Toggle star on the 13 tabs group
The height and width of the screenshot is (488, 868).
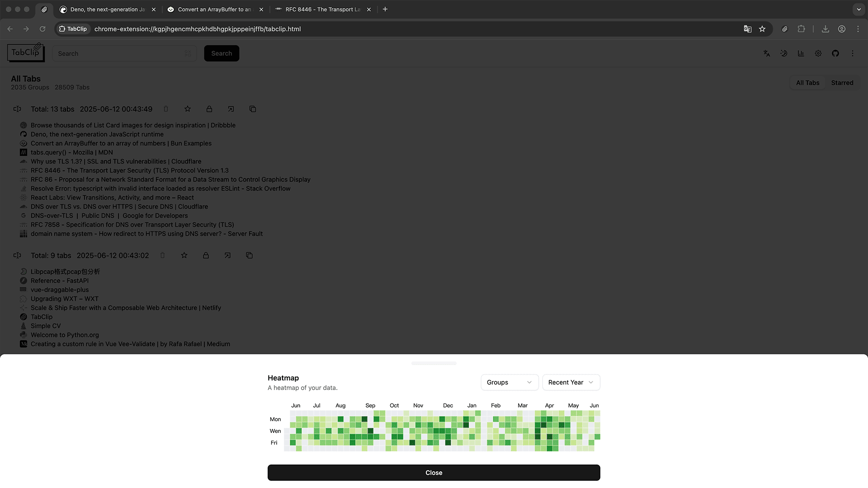pos(188,109)
